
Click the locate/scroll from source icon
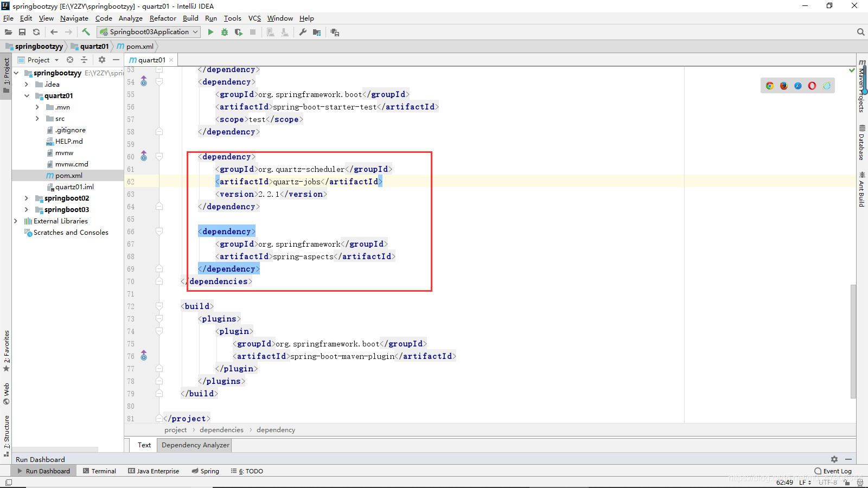click(x=70, y=60)
